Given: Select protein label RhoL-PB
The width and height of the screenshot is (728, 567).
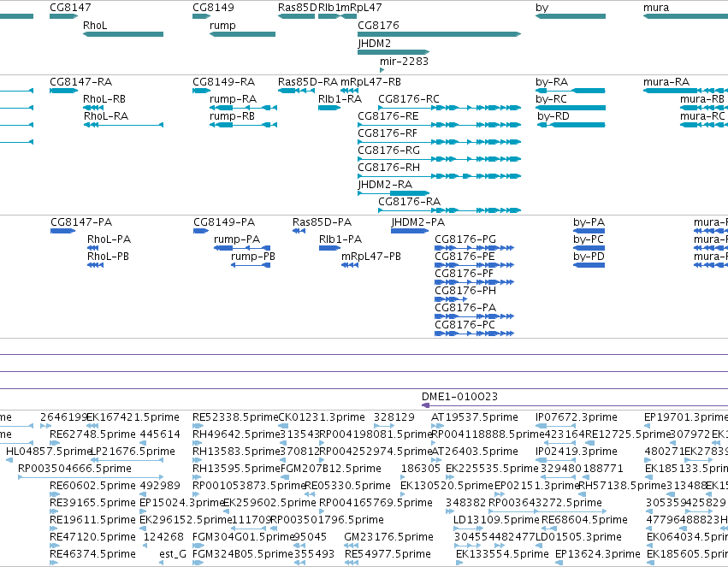Looking at the screenshot, I should pyautogui.click(x=108, y=257).
